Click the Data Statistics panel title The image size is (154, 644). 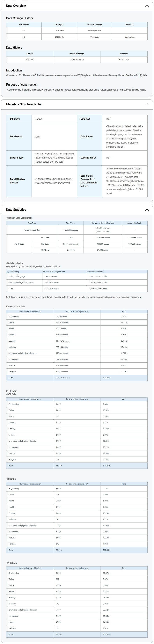16,210
